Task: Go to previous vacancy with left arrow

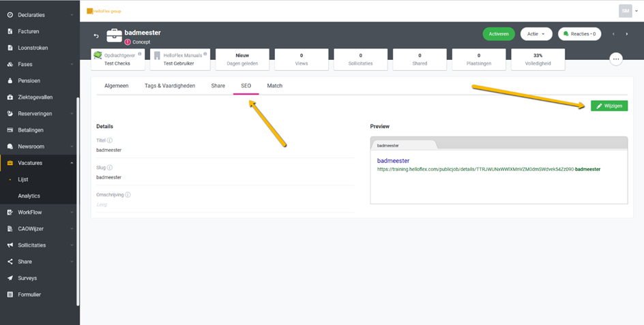Action: pos(613,34)
